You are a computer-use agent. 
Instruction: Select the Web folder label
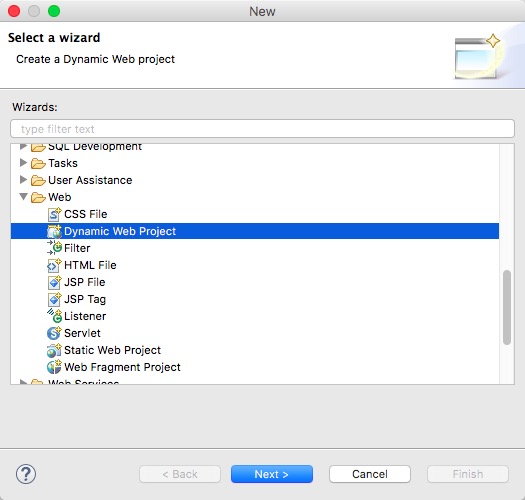tap(60, 197)
